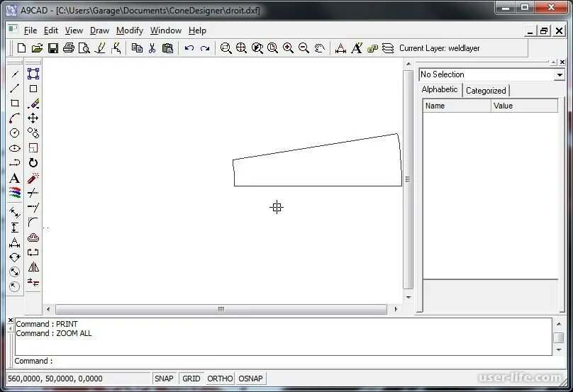Image resolution: width=573 pixels, height=392 pixels.
Task: Click the Zoom Out magnifier
Action: pos(304,48)
